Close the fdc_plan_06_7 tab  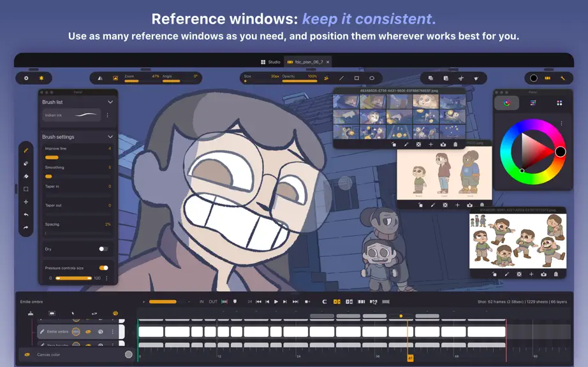(328, 62)
